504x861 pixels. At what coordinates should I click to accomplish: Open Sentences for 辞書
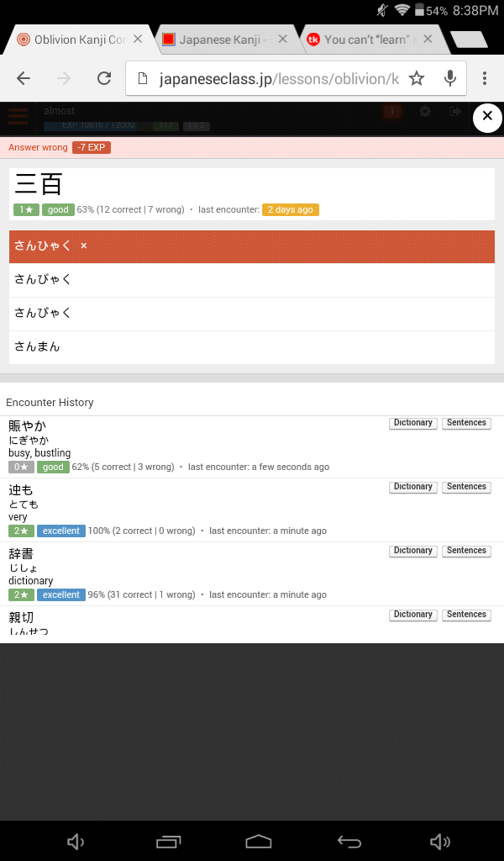click(x=466, y=551)
